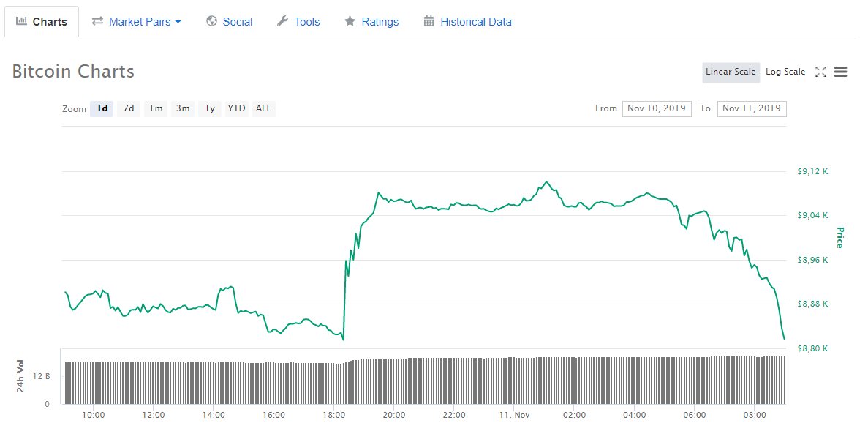The width and height of the screenshot is (868, 423).
Task: Open the chart hamburger menu icon
Action: coord(840,72)
